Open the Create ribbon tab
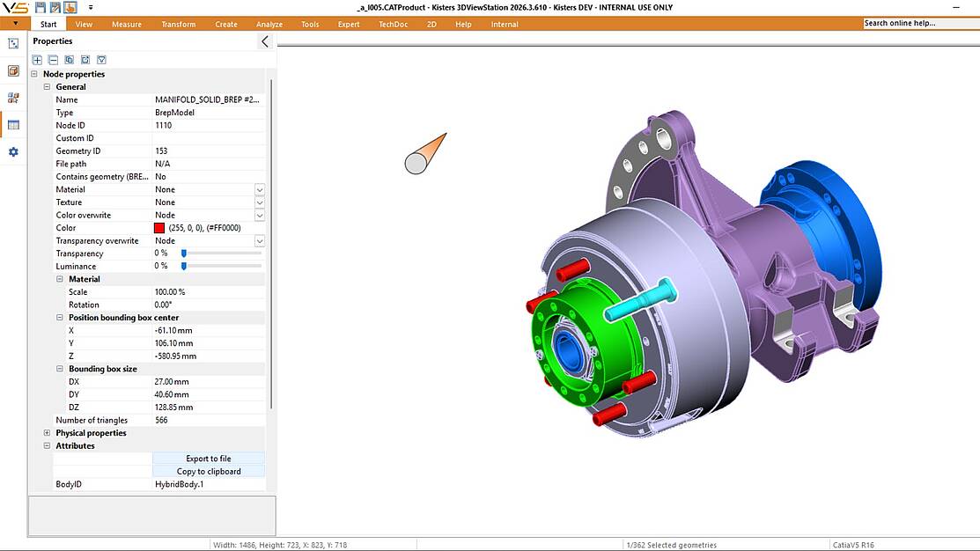 tap(226, 25)
